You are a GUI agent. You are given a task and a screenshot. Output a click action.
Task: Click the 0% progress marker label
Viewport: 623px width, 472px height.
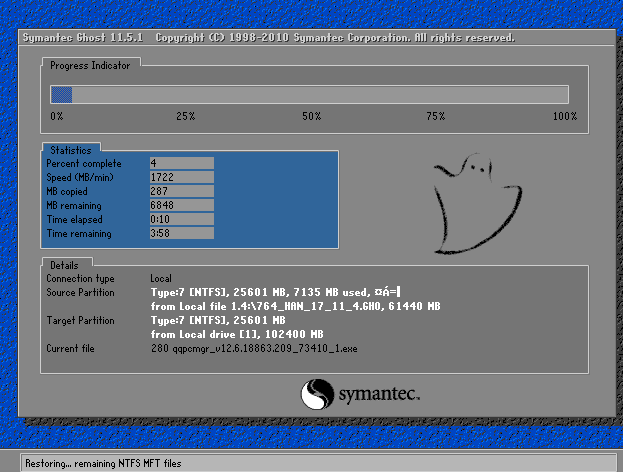tap(57, 116)
